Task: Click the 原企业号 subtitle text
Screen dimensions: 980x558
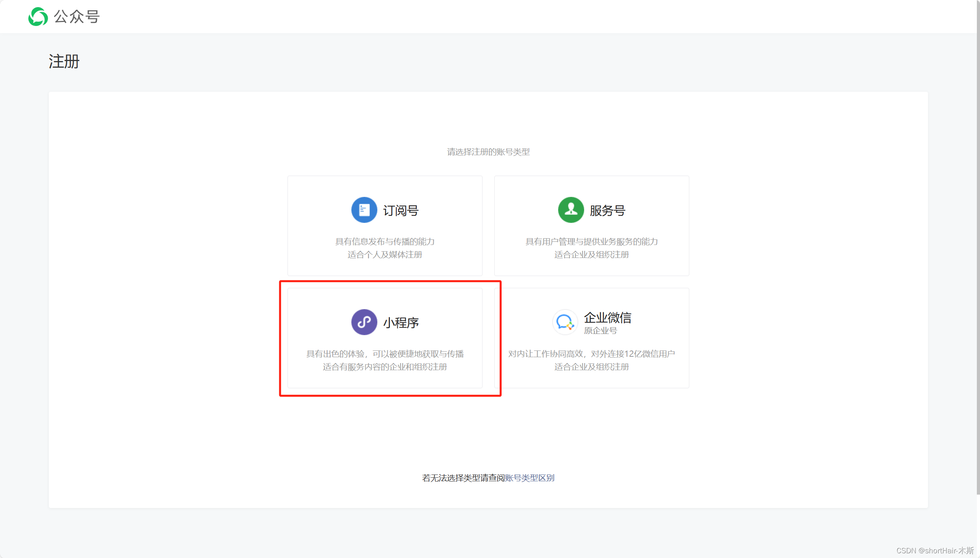Action: [600, 331]
